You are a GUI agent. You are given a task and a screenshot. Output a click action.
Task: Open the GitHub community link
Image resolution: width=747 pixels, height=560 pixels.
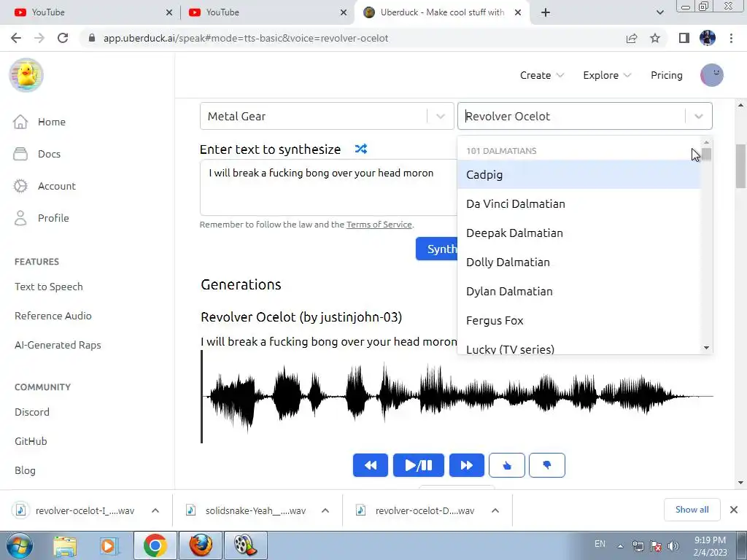click(31, 441)
